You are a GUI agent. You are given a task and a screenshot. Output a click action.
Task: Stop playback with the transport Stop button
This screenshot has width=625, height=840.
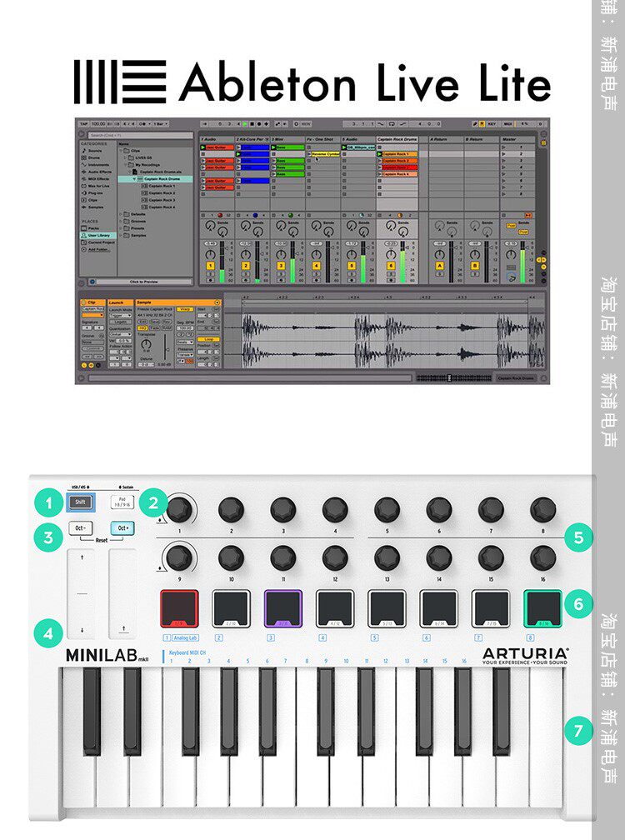pyautogui.click(x=252, y=124)
